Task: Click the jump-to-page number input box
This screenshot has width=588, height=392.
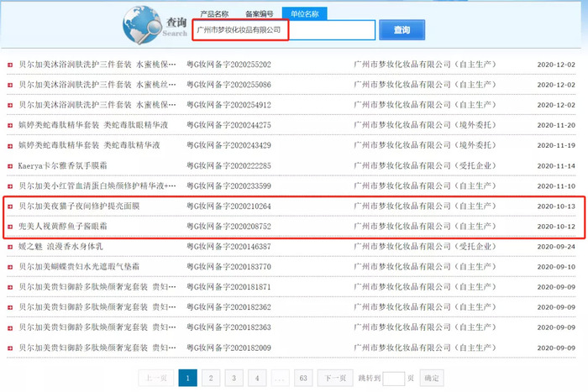Action: click(x=394, y=379)
